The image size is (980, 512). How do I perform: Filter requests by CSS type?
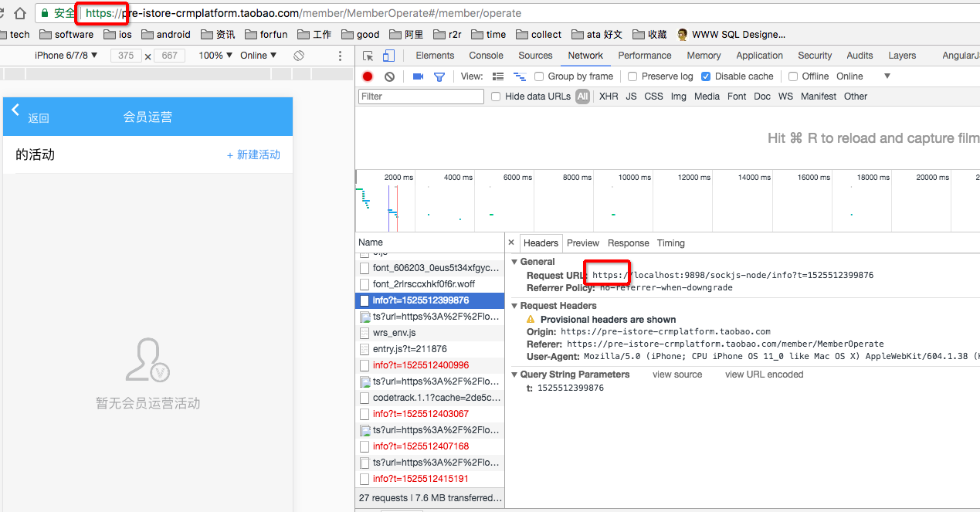[653, 97]
